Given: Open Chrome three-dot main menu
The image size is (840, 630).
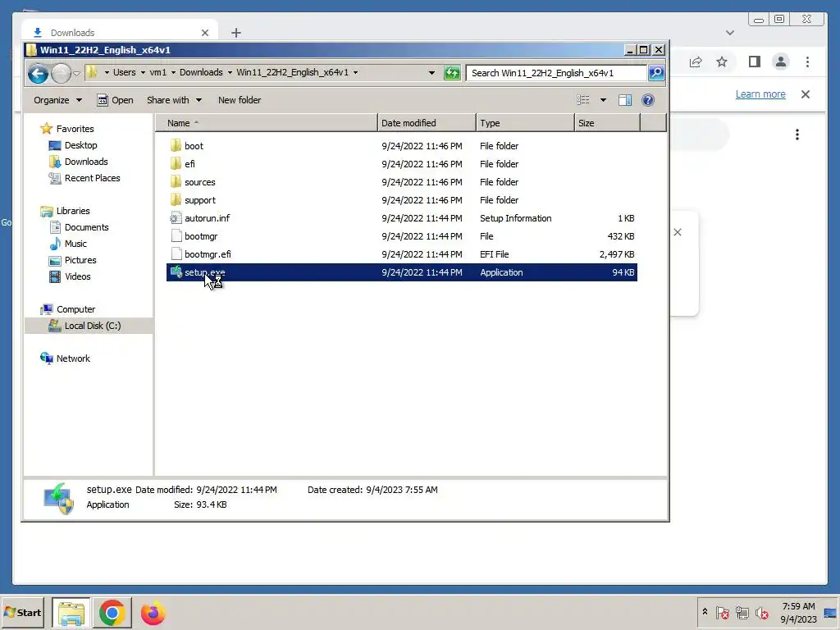Looking at the screenshot, I should click(807, 62).
